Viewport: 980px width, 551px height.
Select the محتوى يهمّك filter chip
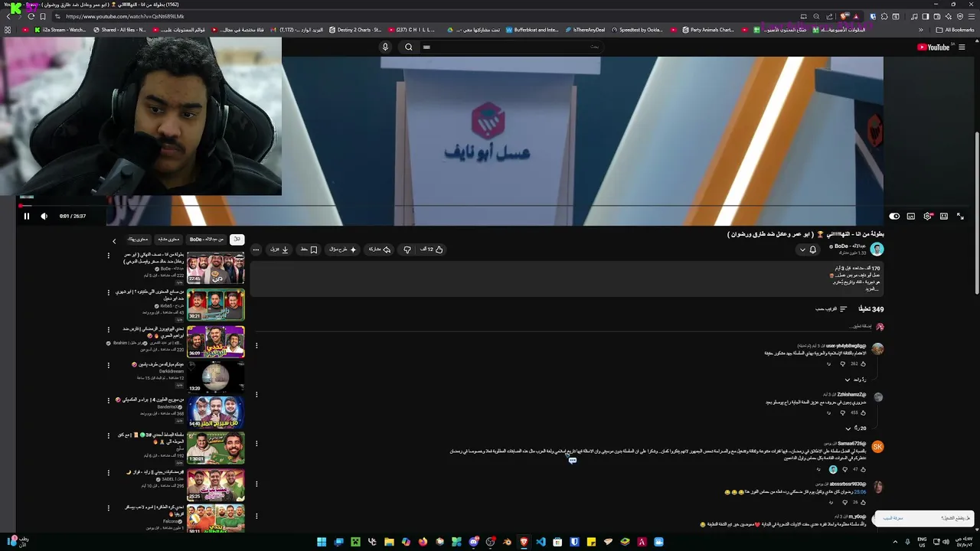[x=137, y=240]
